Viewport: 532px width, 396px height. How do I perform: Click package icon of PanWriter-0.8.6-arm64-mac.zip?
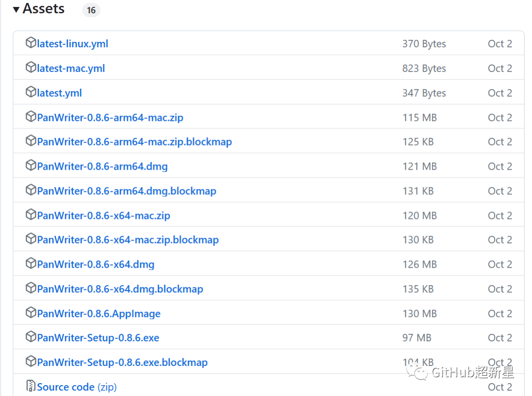pyautogui.click(x=31, y=116)
